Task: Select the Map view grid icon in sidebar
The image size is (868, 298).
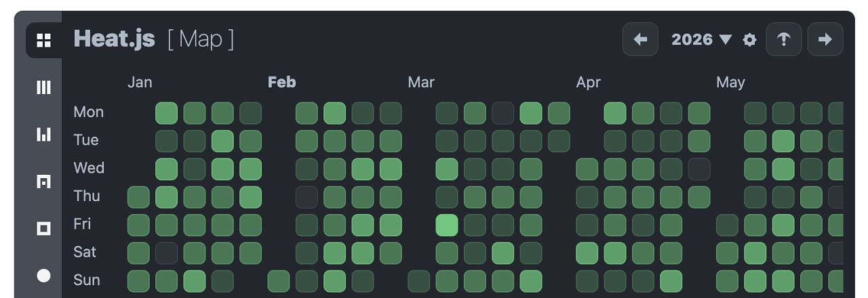Action: (x=43, y=40)
